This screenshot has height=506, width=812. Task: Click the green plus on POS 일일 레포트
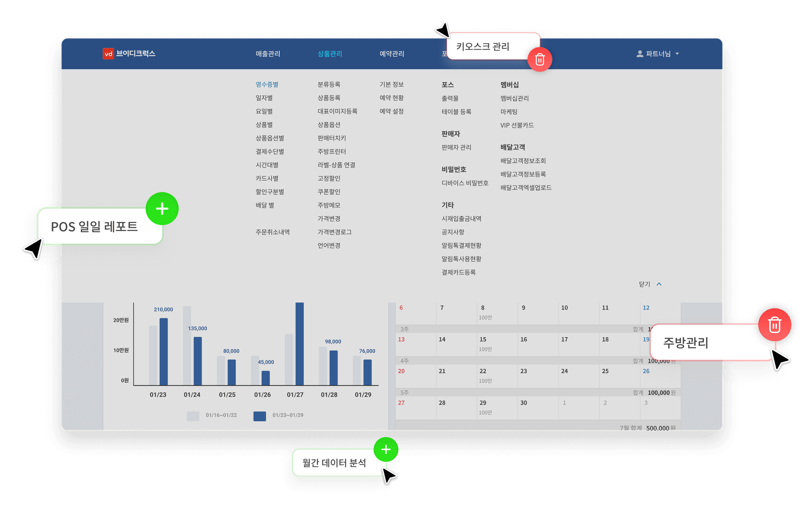pos(162,208)
